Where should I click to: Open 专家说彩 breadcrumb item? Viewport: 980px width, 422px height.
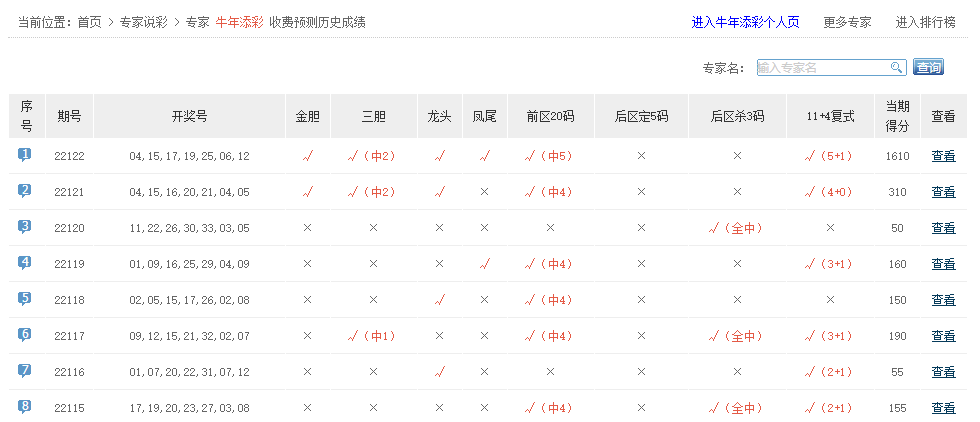[x=144, y=22]
